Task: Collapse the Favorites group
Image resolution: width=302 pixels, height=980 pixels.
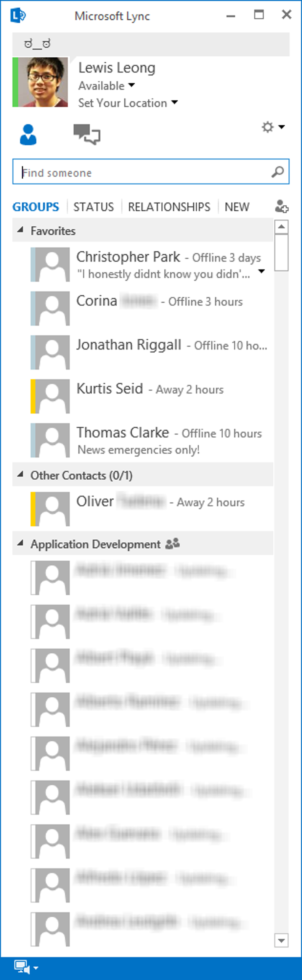Action: 20,230
